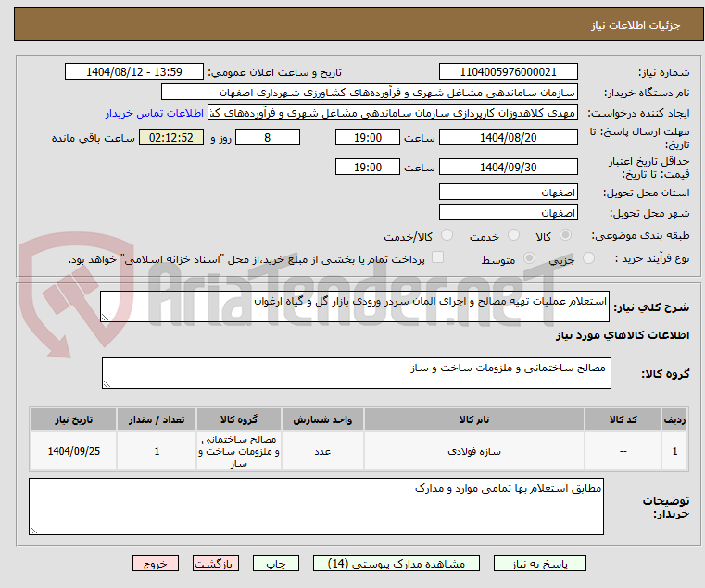Select the کالا radio button
The image size is (705, 588).
(x=565, y=235)
